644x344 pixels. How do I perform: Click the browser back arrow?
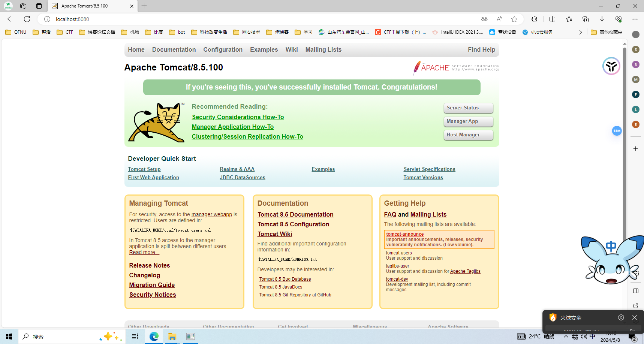coord(10,19)
